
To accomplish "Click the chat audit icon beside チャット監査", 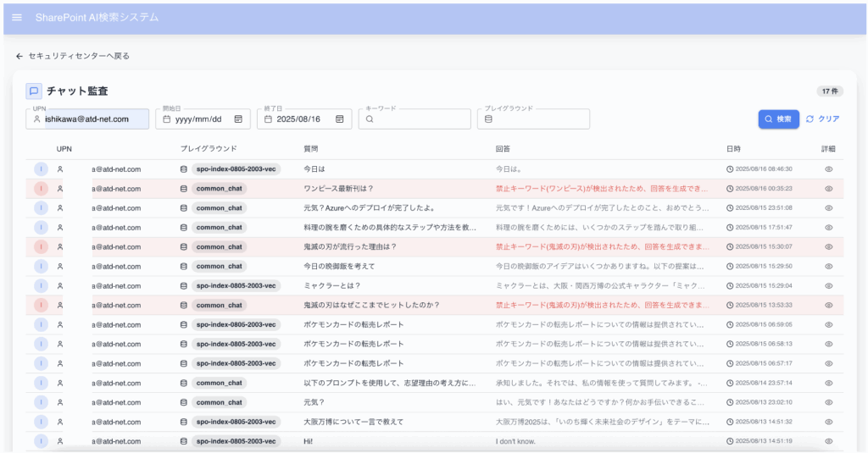I will [34, 91].
